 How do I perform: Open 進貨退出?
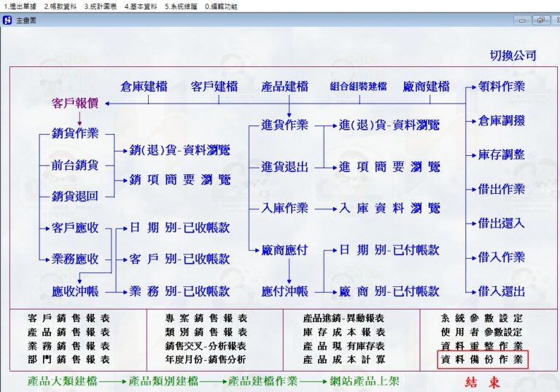point(284,167)
